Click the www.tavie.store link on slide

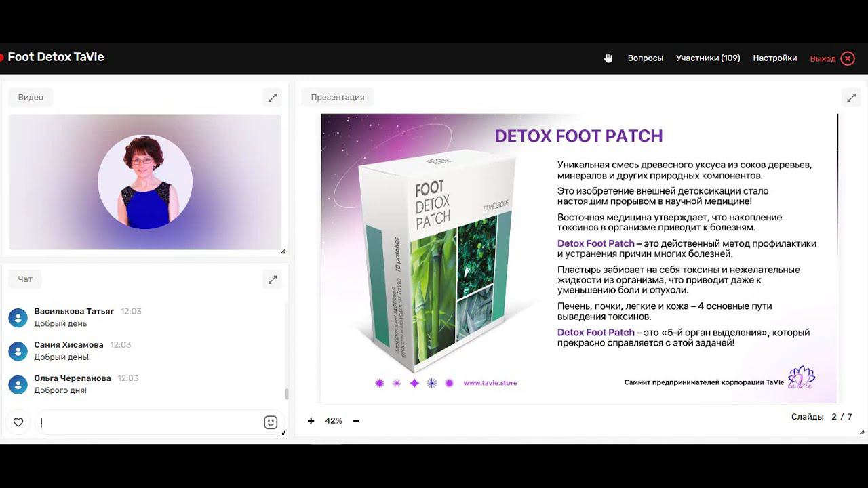click(490, 383)
